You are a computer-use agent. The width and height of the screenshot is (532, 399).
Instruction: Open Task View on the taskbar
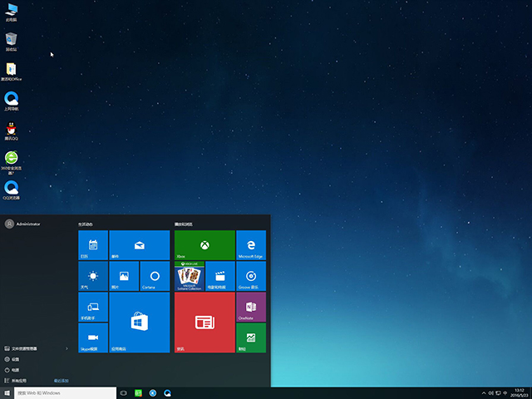tap(124, 392)
